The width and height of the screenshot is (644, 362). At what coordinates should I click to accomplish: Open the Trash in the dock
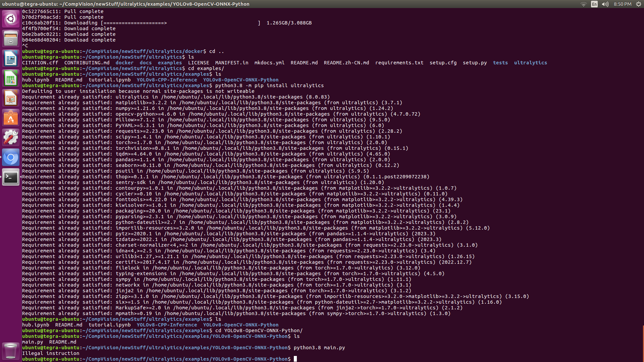tap(11, 351)
